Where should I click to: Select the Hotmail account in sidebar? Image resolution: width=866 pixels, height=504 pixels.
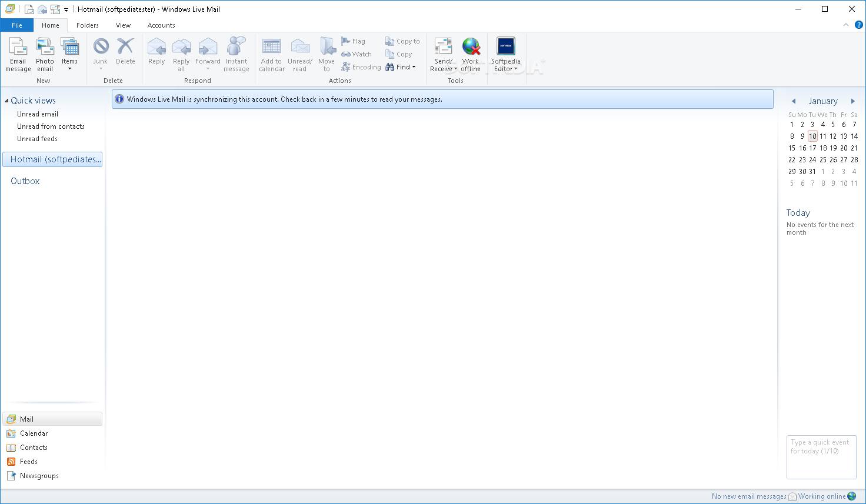[x=52, y=159]
